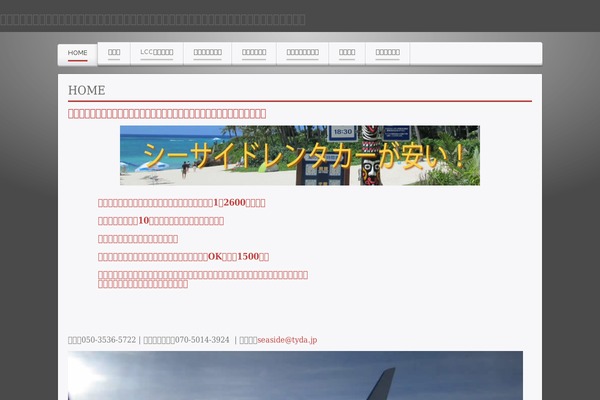
Task: Click the airplane wing photo
Action: pyautogui.click(x=295, y=376)
